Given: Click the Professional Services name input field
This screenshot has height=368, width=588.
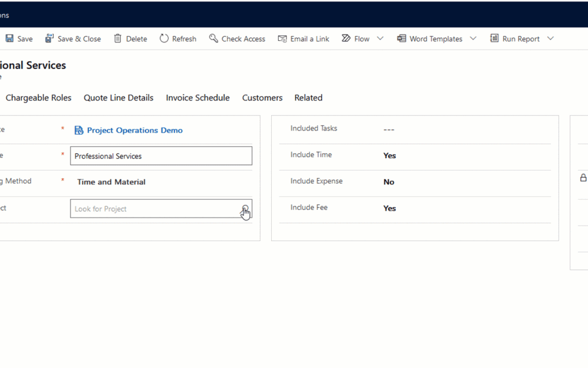Looking at the screenshot, I should [161, 156].
